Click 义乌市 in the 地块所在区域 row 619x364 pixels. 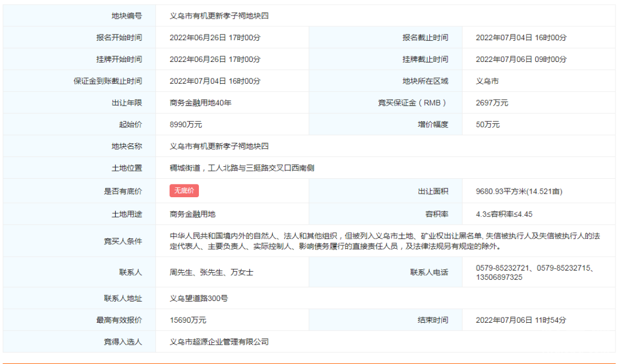point(487,81)
